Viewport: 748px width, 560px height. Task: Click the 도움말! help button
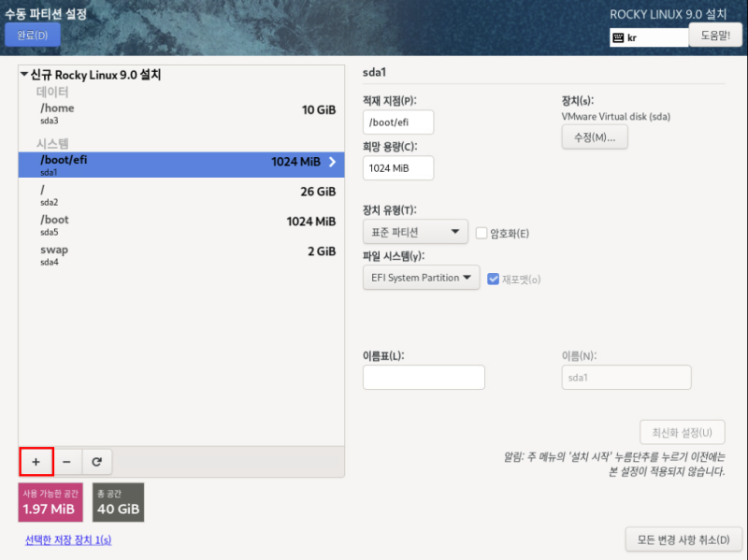coord(715,36)
